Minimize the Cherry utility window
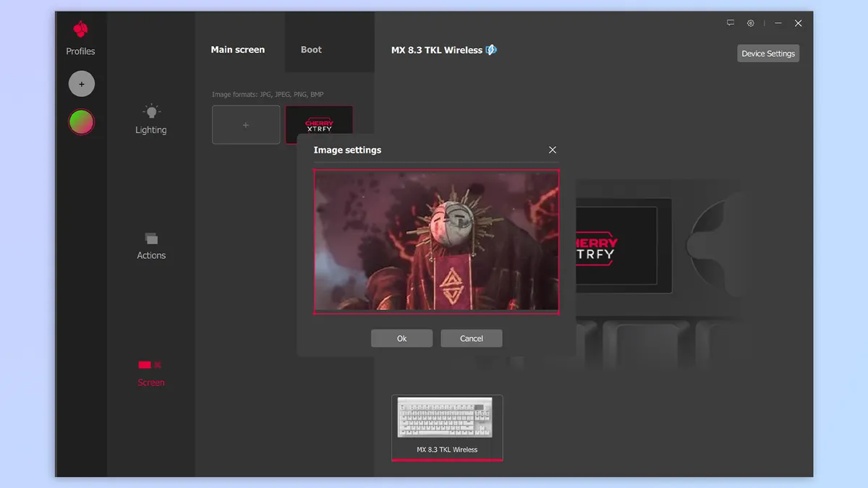Viewport: 868px width, 488px height. (777, 23)
